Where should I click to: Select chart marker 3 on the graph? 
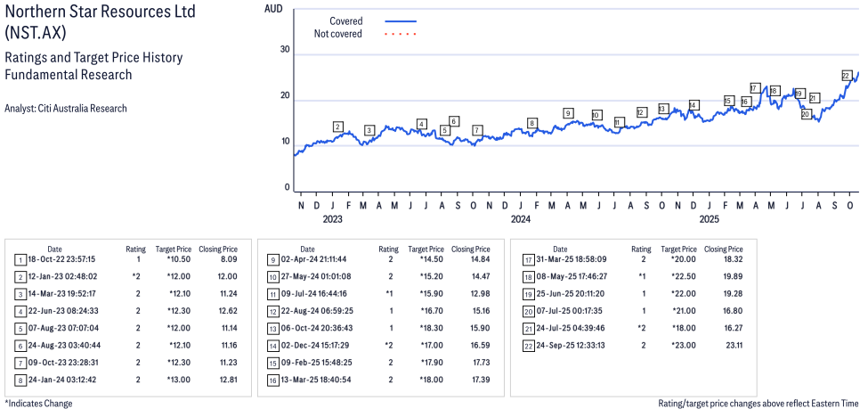[369, 130]
